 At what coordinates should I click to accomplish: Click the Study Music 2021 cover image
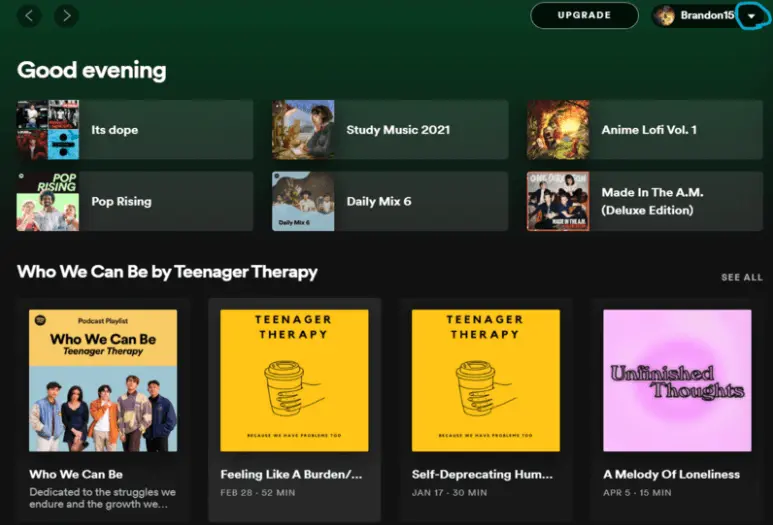click(x=303, y=130)
